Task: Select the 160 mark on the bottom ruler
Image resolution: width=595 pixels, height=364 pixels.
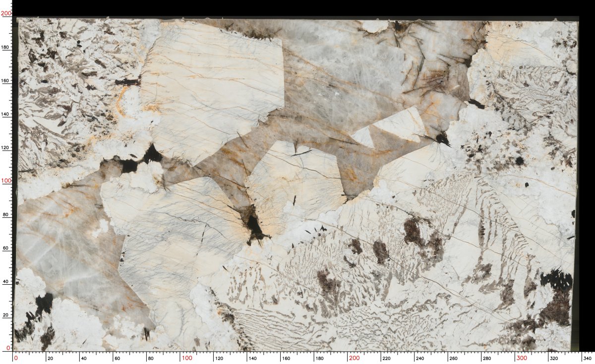Action: [x=287, y=358]
